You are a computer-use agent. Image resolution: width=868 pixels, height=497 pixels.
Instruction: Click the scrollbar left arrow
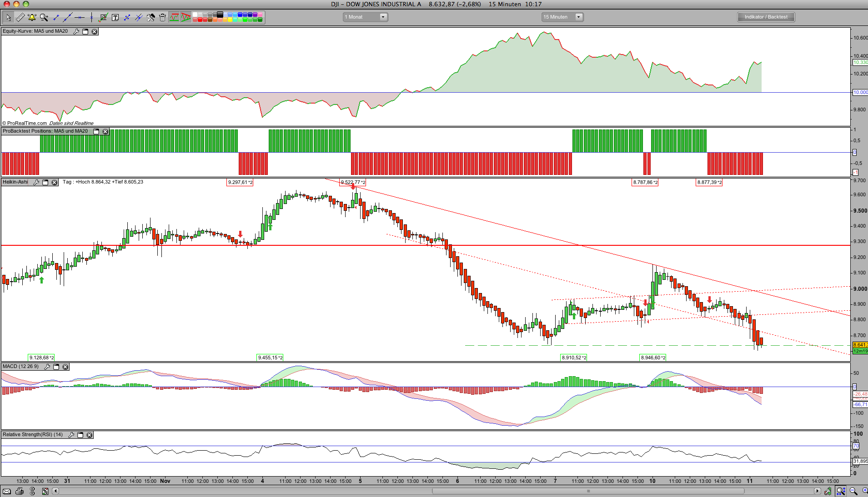coord(55,491)
